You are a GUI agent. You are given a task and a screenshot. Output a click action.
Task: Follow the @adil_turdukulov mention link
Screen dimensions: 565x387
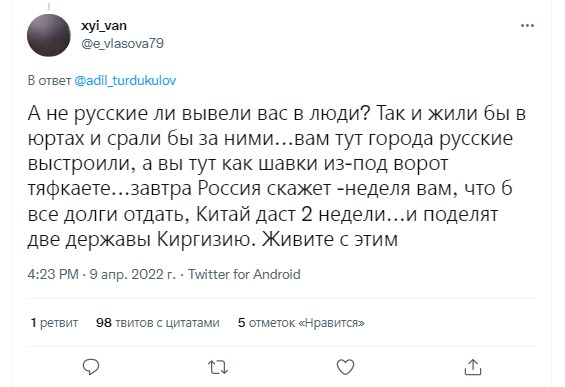125,80
